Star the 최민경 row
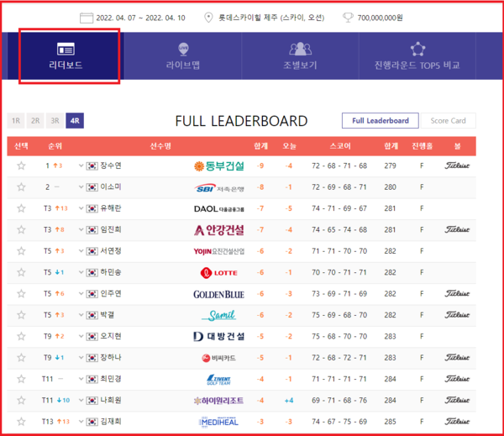This screenshot has width=504, height=436. tap(21, 379)
